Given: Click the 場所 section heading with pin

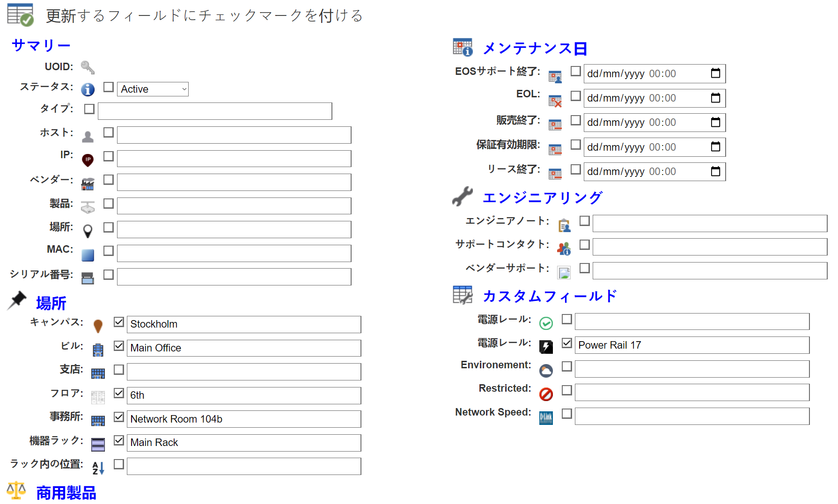Looking at the screenshot, I should pos(51,303).
